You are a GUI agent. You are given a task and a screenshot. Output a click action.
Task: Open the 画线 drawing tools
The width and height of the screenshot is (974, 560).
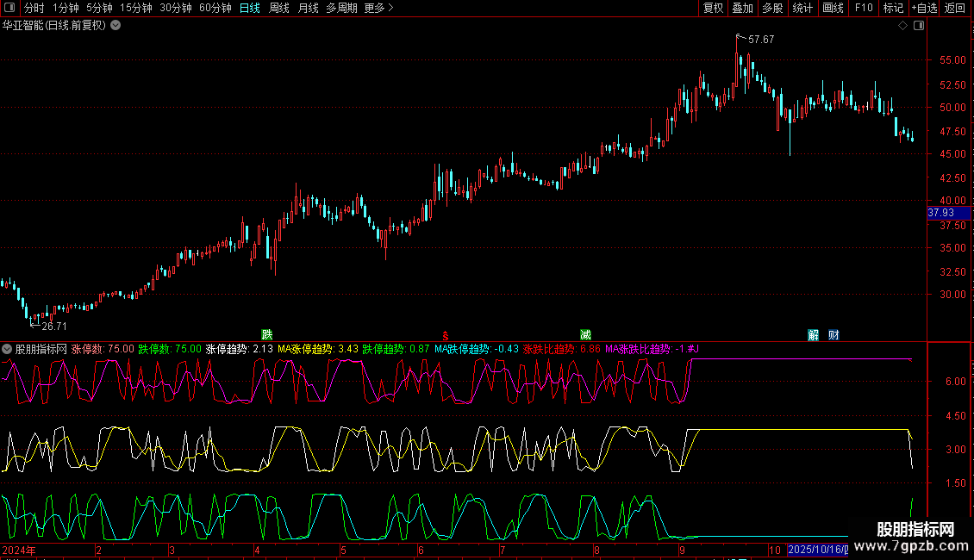tap(834, 8)
